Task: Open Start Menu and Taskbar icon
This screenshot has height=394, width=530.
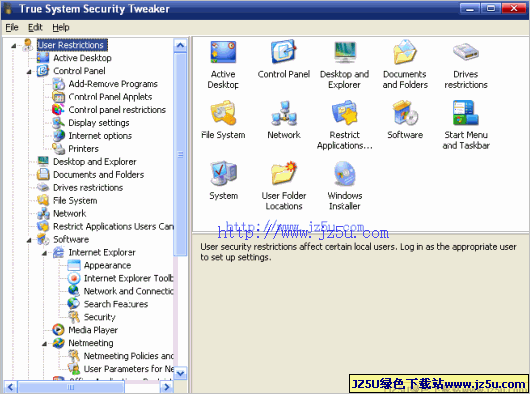Action: tap(466, 113)
